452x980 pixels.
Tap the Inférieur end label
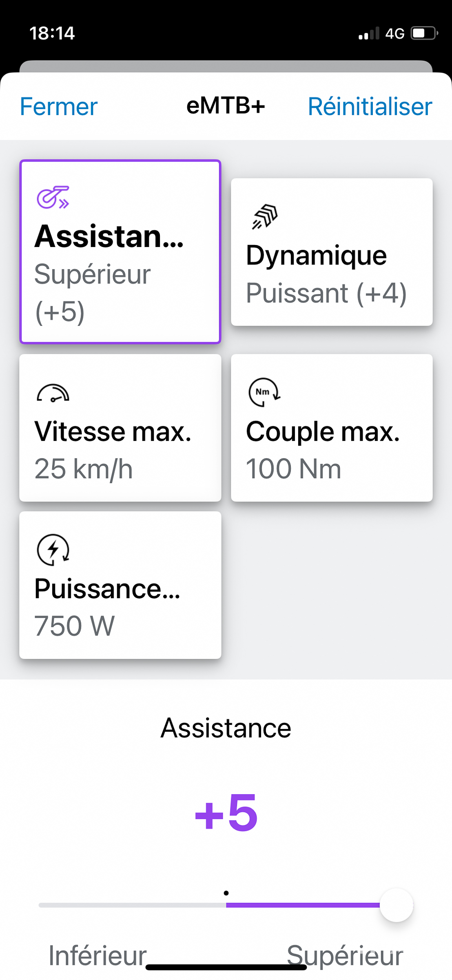(x=97, y=955)
